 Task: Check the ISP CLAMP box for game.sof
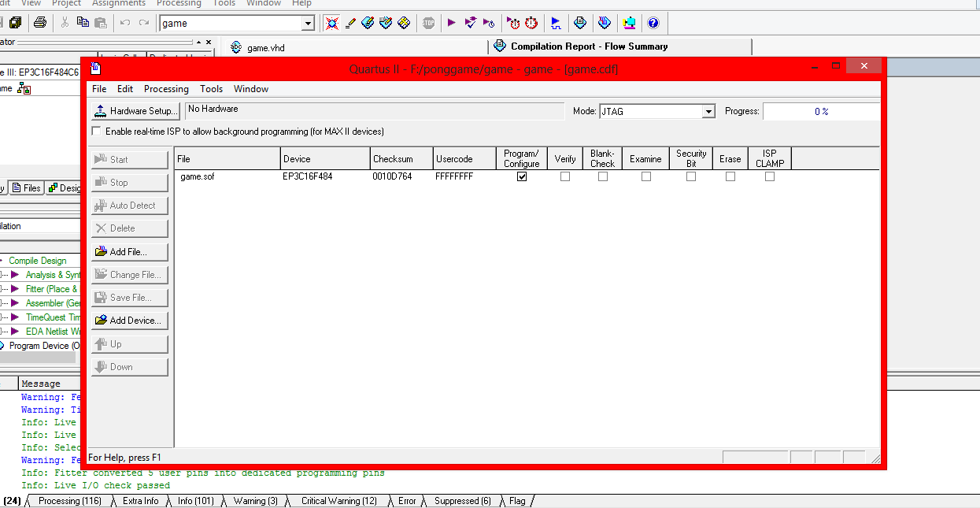[770, 176]
